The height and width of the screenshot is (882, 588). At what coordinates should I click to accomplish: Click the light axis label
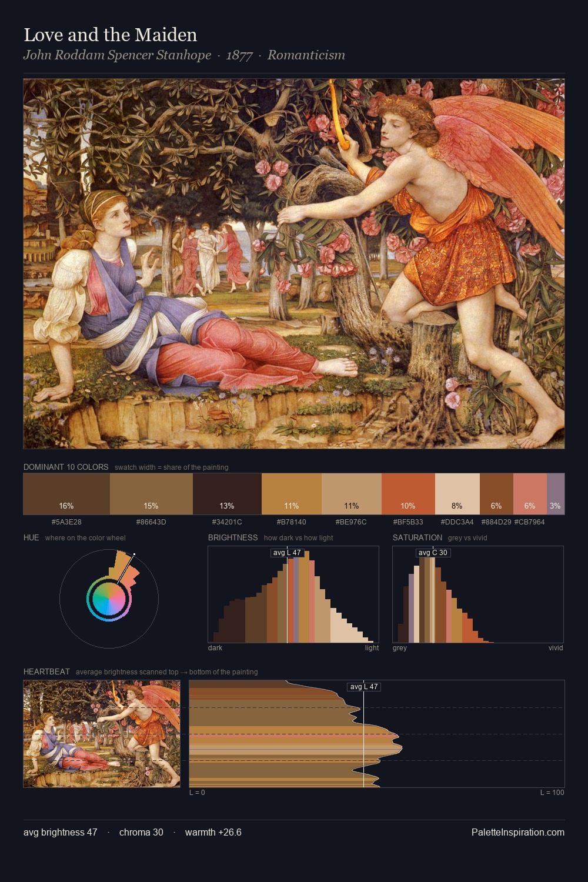click(372, 648)
